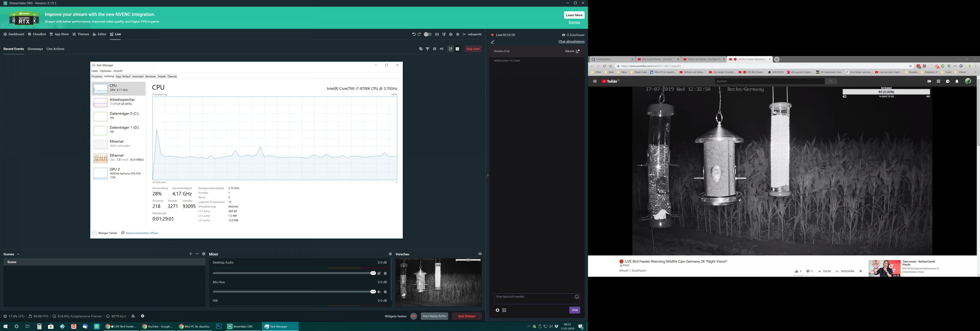980x331 pixels.
Task: Click the pencil edit stream info icon
Action: 493,42
